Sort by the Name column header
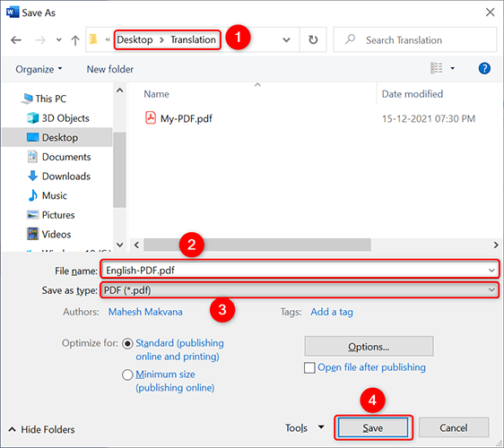 [x=156, y=94]
